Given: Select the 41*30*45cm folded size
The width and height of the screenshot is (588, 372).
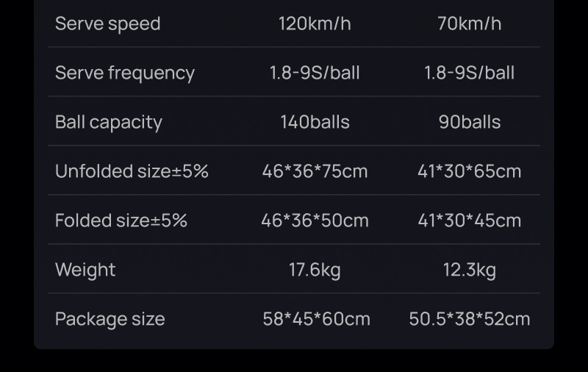Looking at the screenshot, I should tap(469, 221).
